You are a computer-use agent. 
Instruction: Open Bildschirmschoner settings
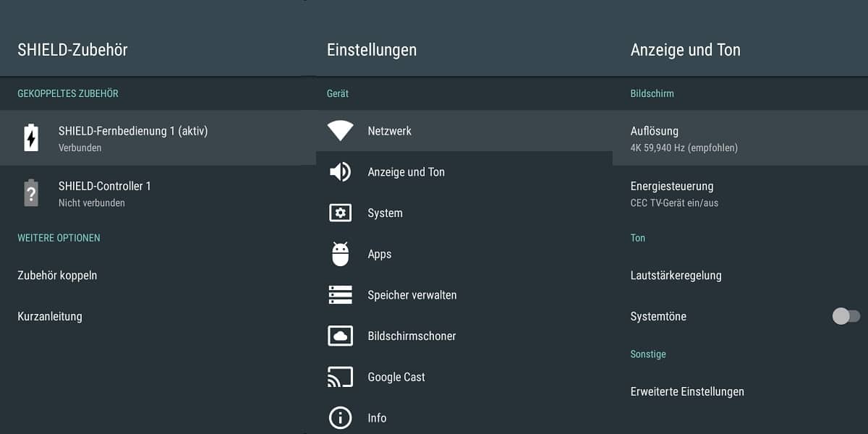tap(464, 336)
